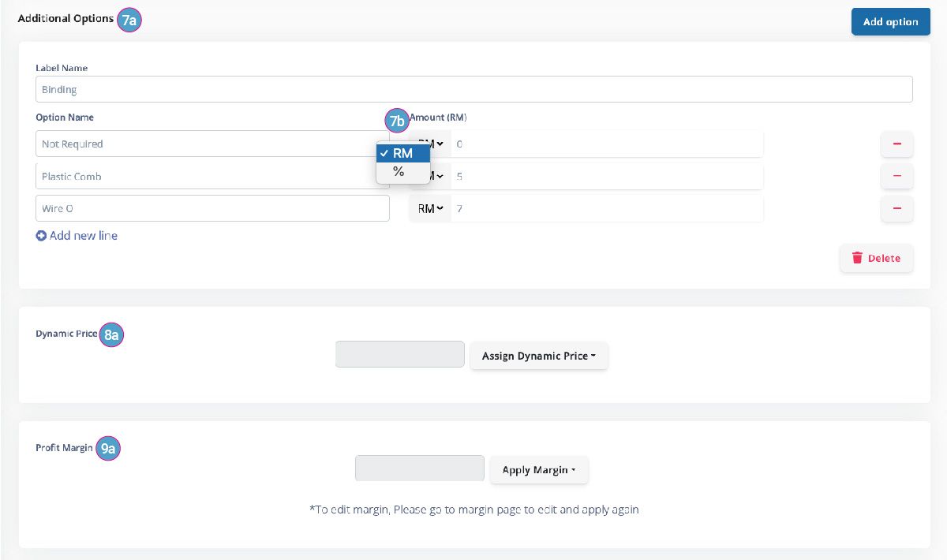Open the Assign Dynamic Price dropdown

539,356
